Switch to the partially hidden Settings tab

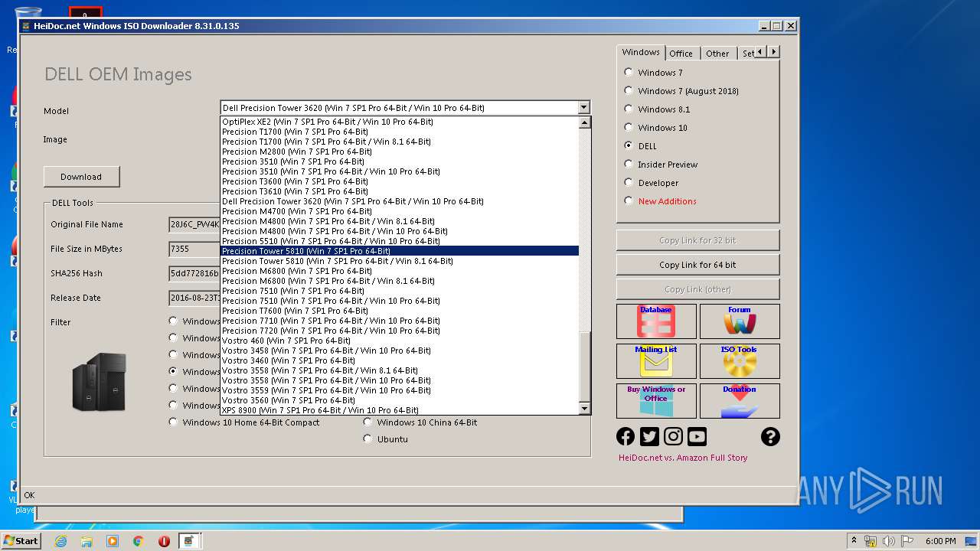(746, 54)
